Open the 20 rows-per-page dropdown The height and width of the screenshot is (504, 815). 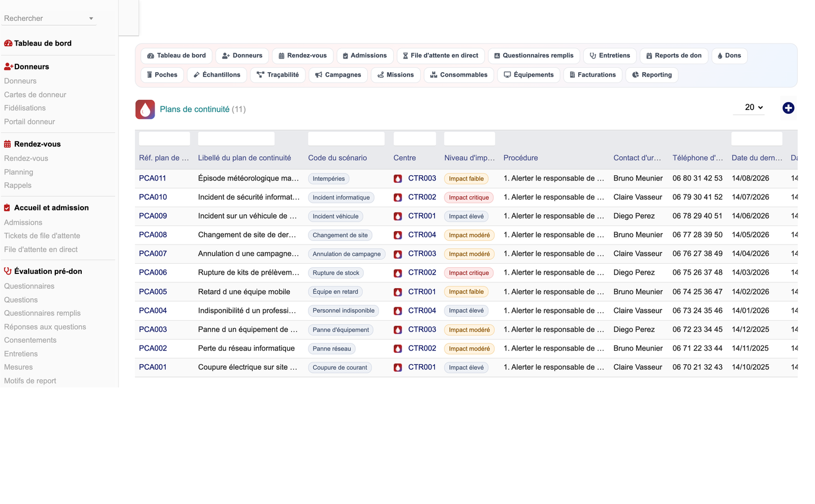tap(748, 107)
